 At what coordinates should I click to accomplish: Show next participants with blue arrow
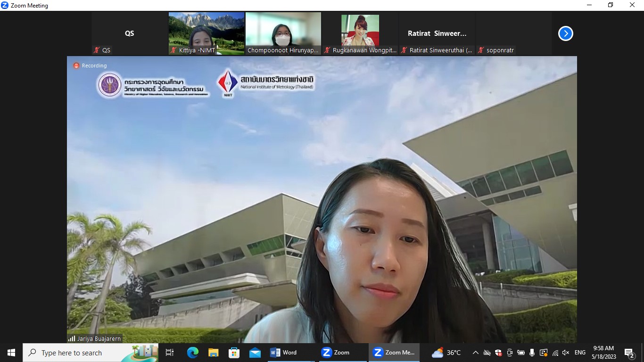coord(565,33)
